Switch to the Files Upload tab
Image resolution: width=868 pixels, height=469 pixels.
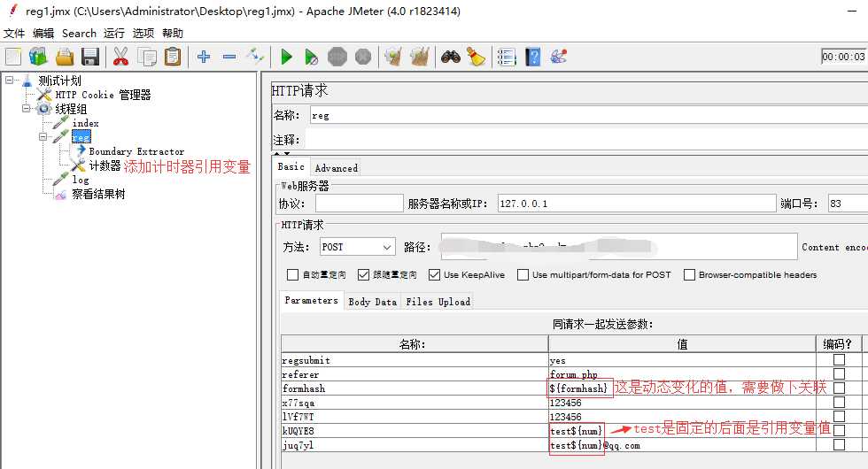pos(438,302)
